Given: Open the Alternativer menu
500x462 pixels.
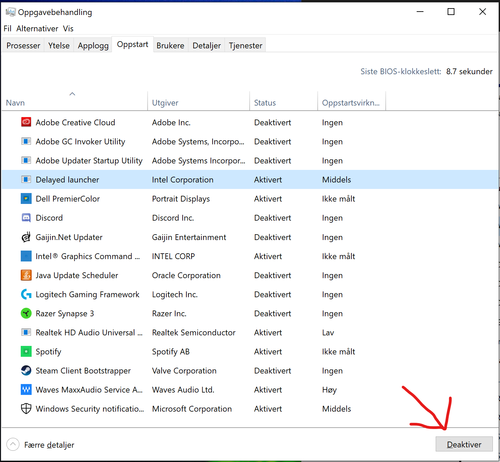Looking at the screenshot, I should click(x=37, y=29).
